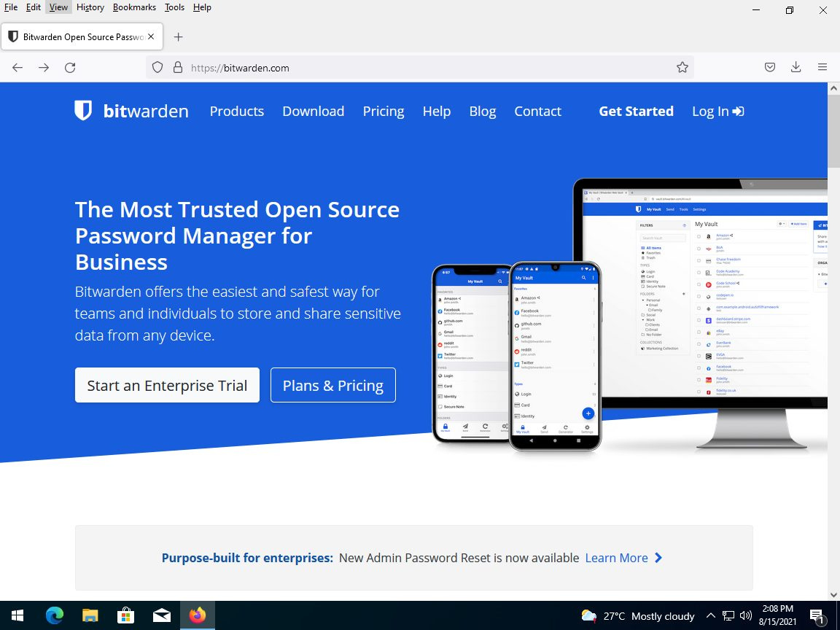Image resolution: width=840 pixels, height=630 pixels.
Task: Click Log In link
Action: click(717, 112)
